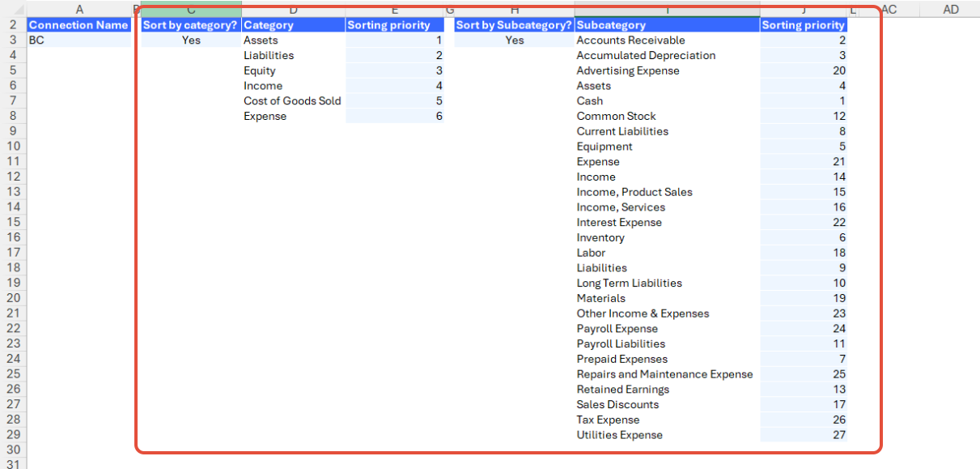
Task: Select the Subcategory header cell
Action: click(x=667, y=25)
